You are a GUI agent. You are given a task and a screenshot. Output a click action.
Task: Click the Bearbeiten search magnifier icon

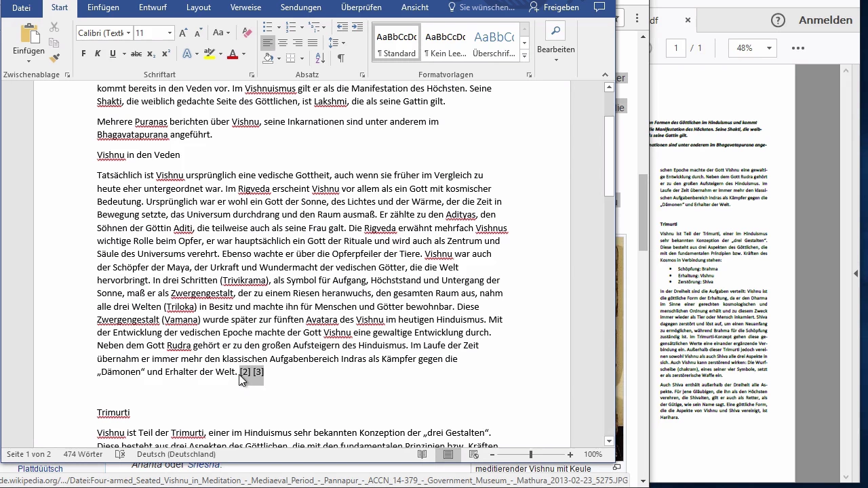(x=555, y=30)
